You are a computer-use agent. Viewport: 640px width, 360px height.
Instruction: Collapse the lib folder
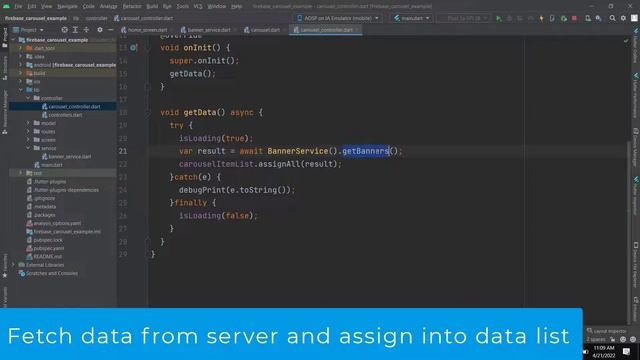pyautogui.click(x=21, y=90)
